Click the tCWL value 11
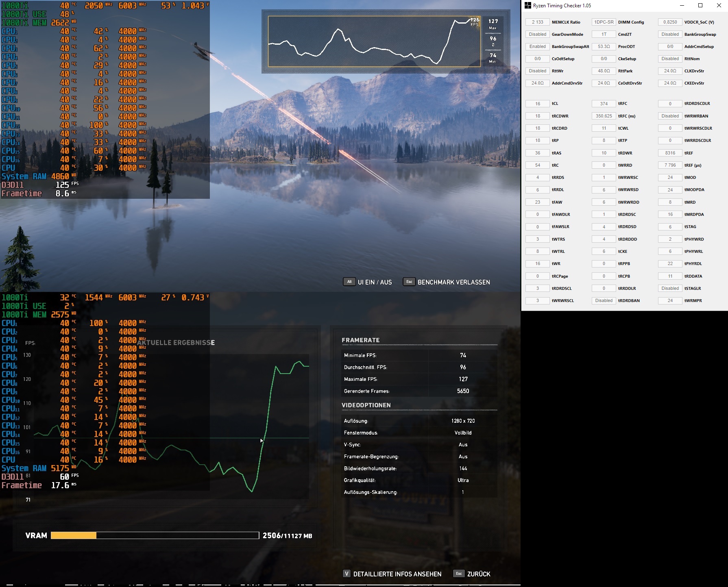The width and height of the screenshot is (728, 587). coord(604,128)
